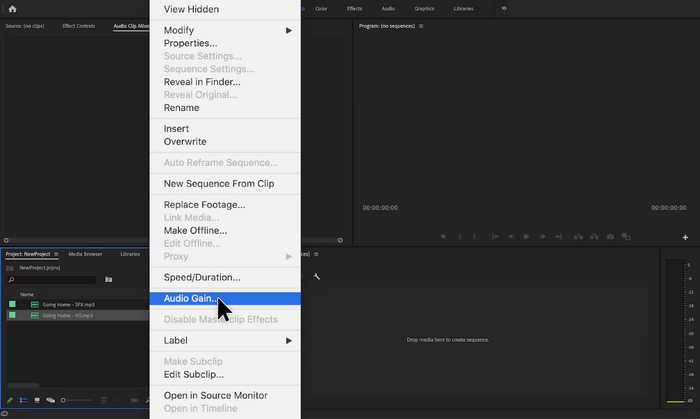Go to Out point in Program monitor
Viewport: 700px width, 419px height.
[x=558, y=236]
